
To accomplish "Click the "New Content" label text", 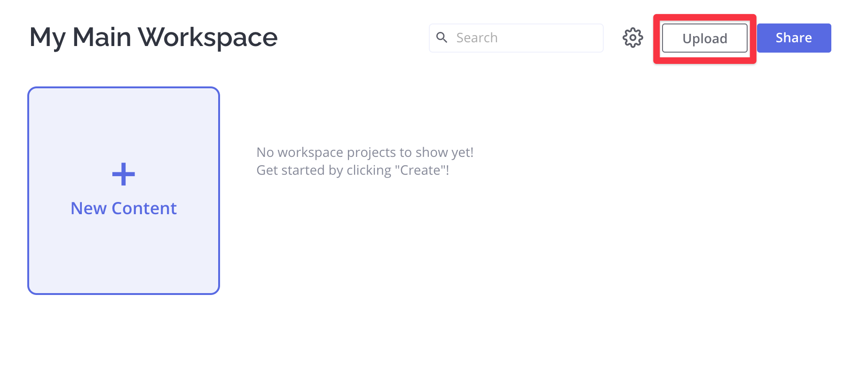I will [124, 208].
